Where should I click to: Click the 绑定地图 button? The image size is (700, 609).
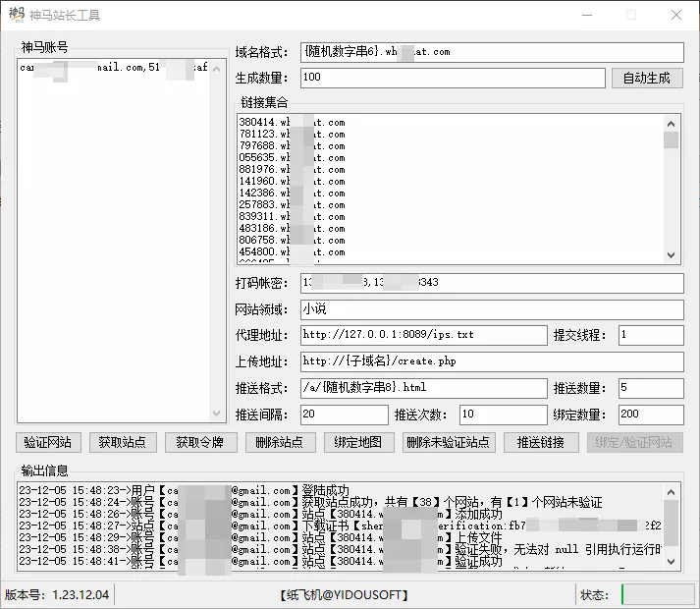coord(358,442)
